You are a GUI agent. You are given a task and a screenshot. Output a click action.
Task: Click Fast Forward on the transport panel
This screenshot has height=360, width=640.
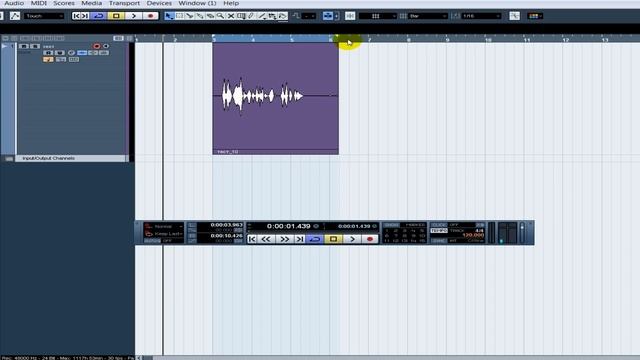point(284,239)
